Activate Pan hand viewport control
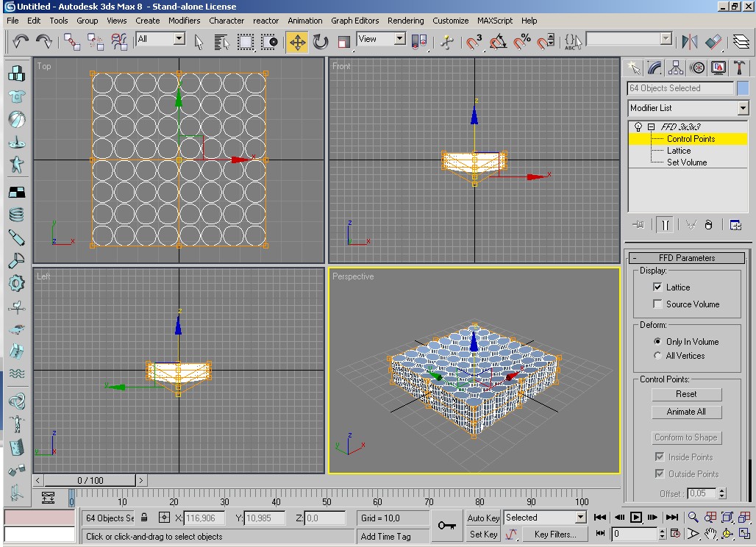Viewport: 756px width, 547px height. [x=710, y=534]
